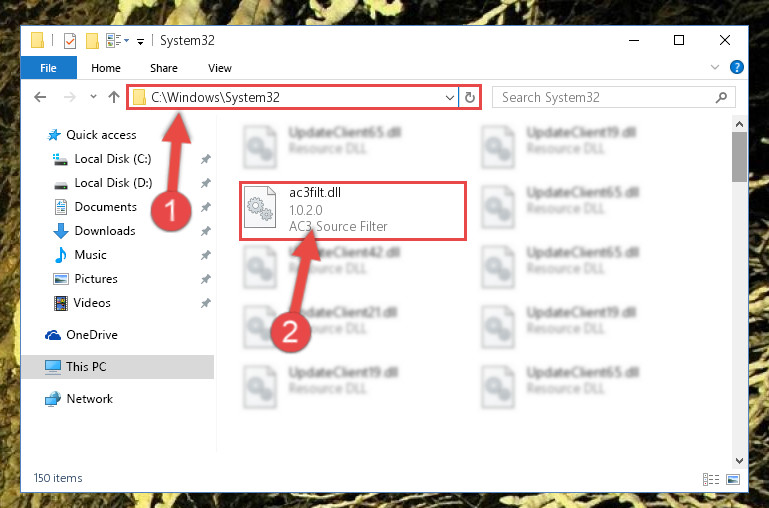The image size is (769, 508).
Task: Unpin Documents from Quick access
Action: (x=205, y=207)
